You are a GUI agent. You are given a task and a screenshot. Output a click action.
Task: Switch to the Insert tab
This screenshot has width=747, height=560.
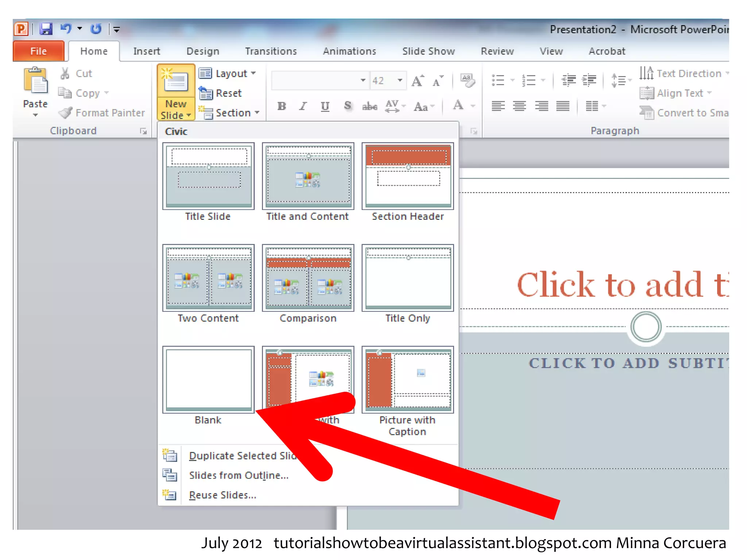[147, 51]
